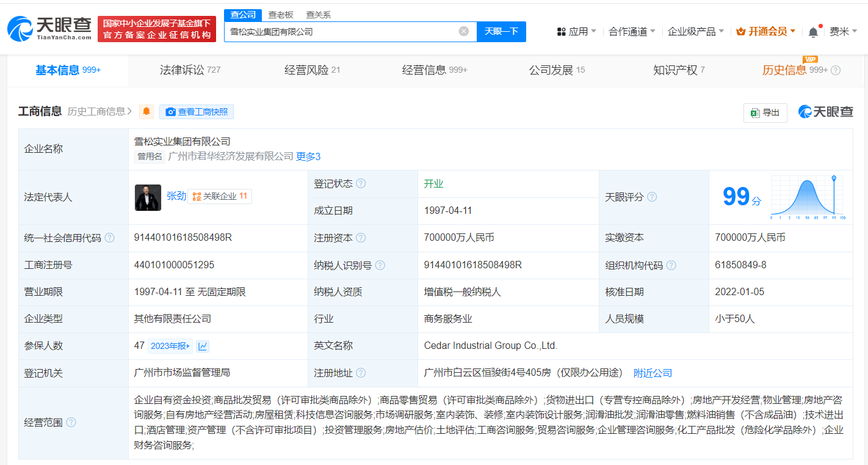Open the 开通会员 dropdown
This screenshot has height=465, width=868.
click(766, 31)
